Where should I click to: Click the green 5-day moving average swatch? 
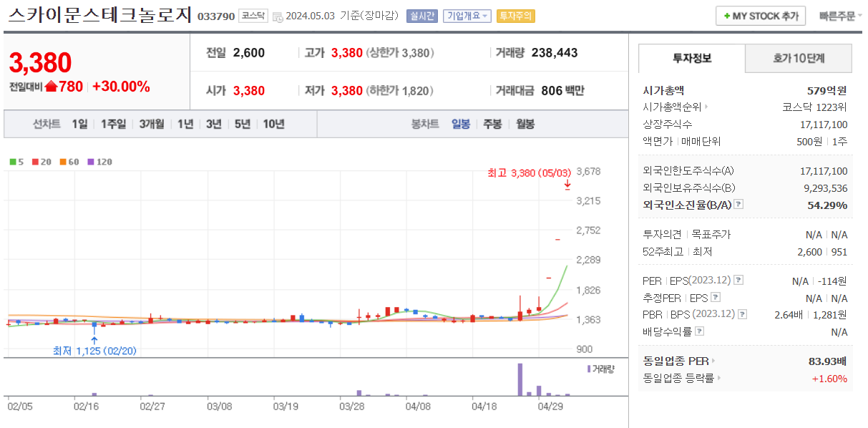(13, 162)
